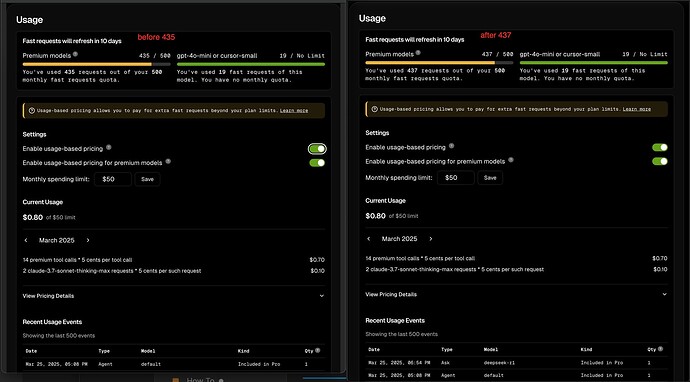Click '19 / No Limit' text in right panel
The width and height of the screenshot is (690, 382).
tap(645, 55)
